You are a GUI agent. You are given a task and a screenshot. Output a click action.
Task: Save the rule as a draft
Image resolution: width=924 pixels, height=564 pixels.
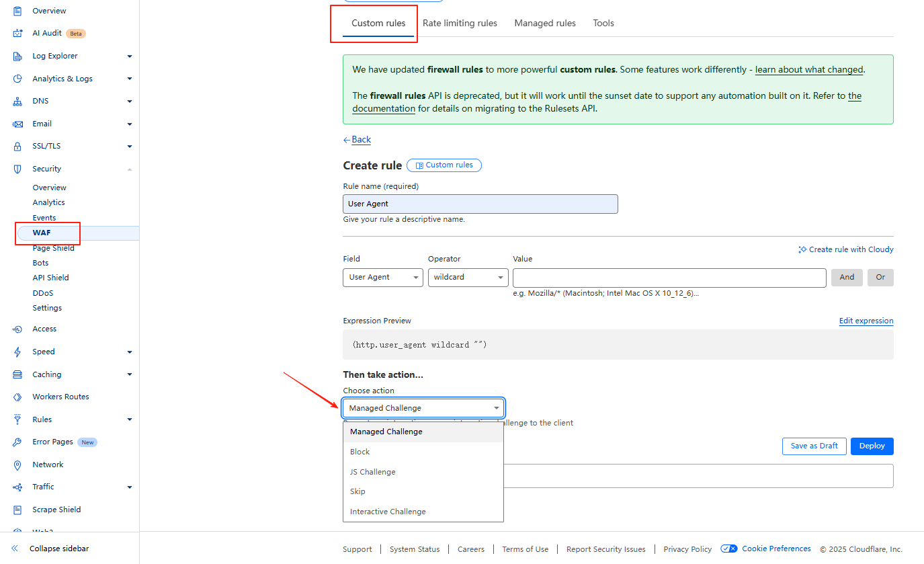coord(814,446)
